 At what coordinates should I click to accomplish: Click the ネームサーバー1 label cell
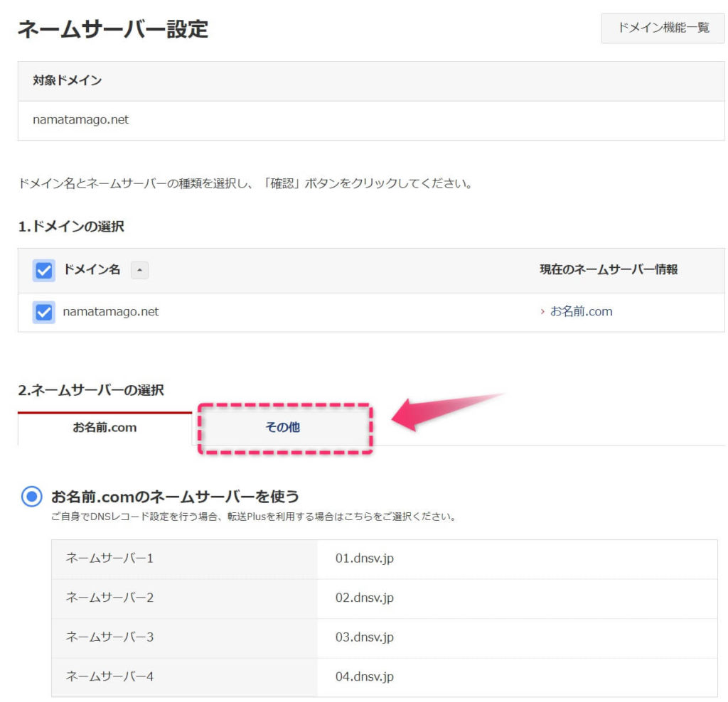[x=184, y=558]
